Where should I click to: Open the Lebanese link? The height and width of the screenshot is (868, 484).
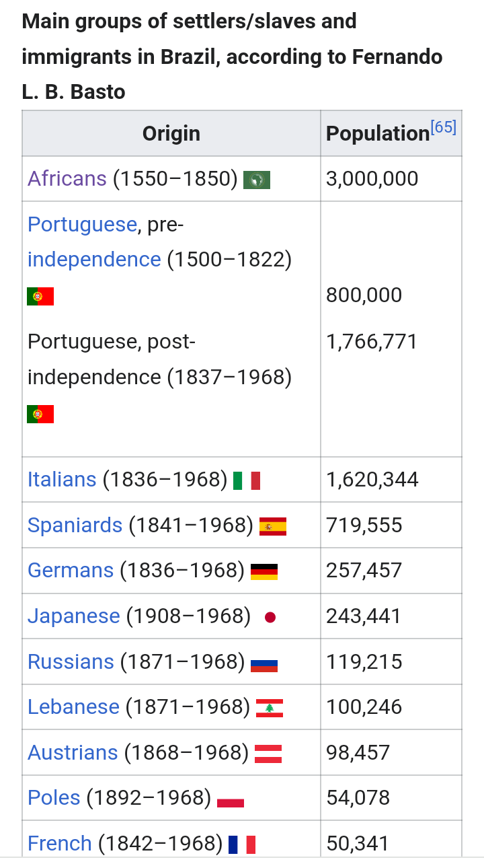pyautogui.click(x=73, y=707)
